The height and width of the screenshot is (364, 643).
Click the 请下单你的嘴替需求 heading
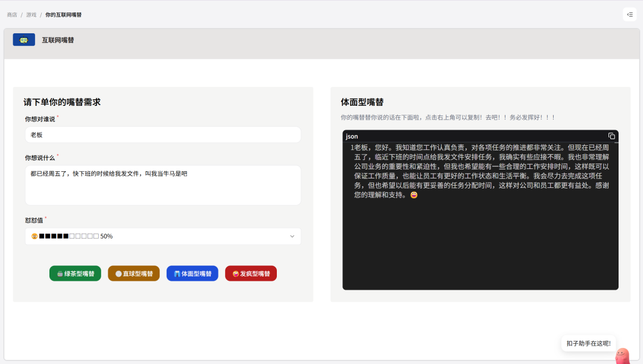coord(62,102)
